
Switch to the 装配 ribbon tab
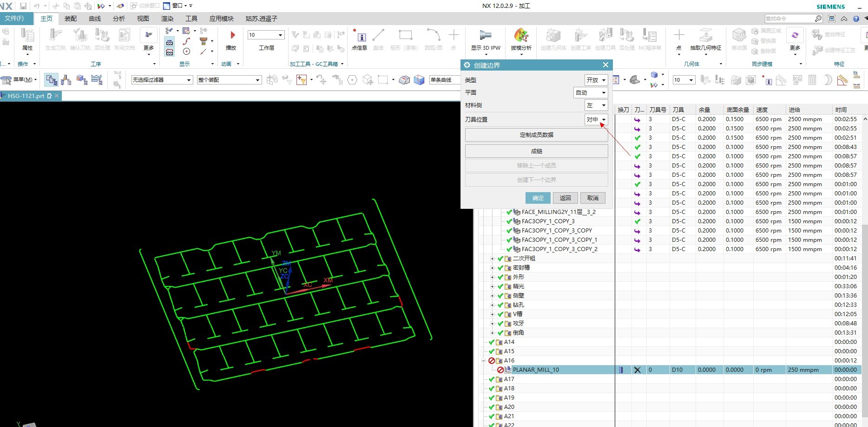71,19
